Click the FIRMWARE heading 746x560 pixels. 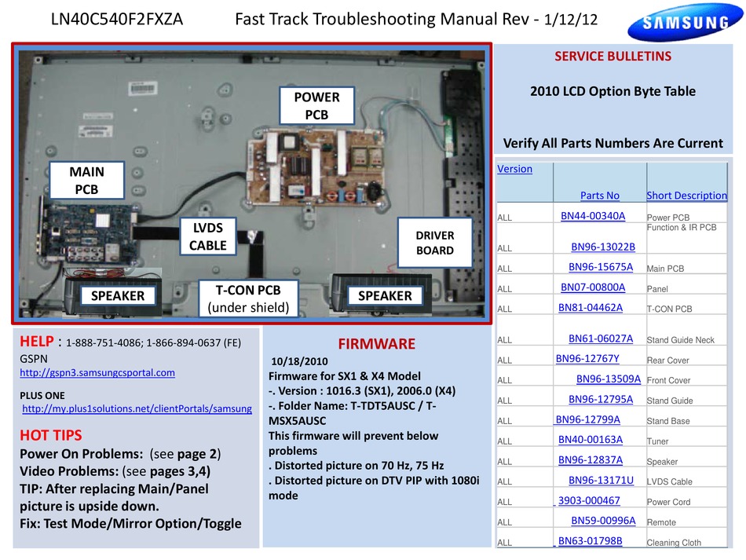(x=377, y=344)
